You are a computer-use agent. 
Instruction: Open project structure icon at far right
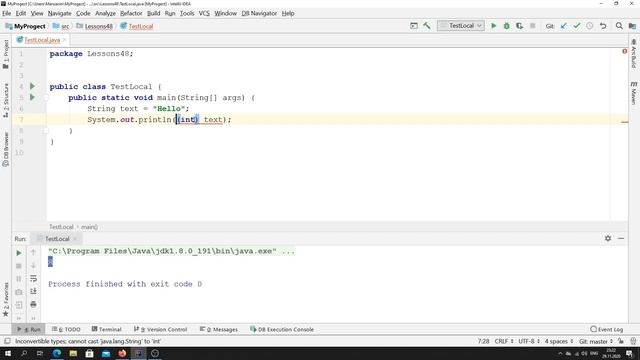tap(632, 26)
